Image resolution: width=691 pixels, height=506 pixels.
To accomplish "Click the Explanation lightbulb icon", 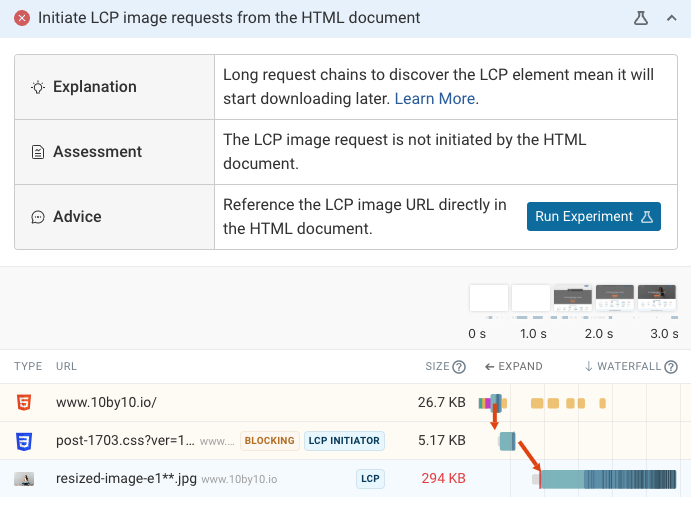I will coord(38,87).
